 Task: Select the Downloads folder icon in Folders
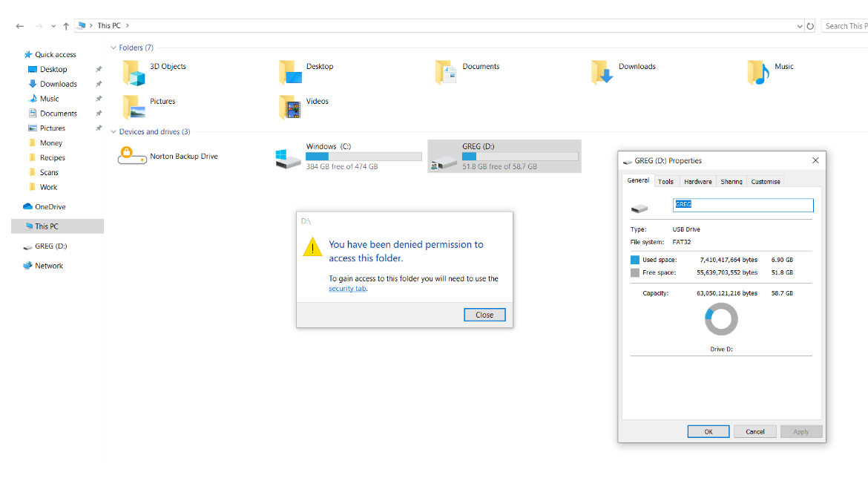tap(602, 73)
